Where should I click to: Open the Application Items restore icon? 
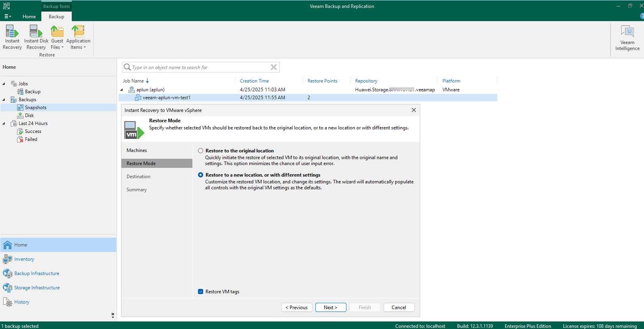tap(78, 31)
